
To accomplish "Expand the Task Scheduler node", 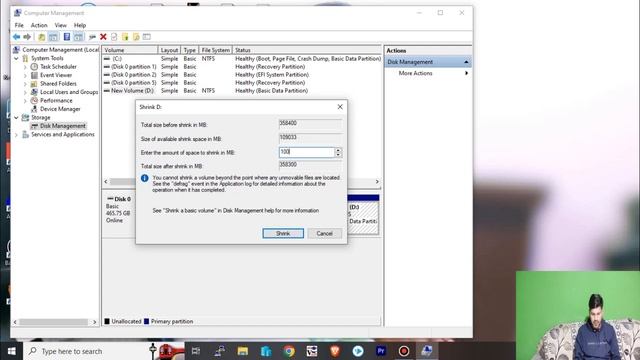I will click(x=25, y=67).
